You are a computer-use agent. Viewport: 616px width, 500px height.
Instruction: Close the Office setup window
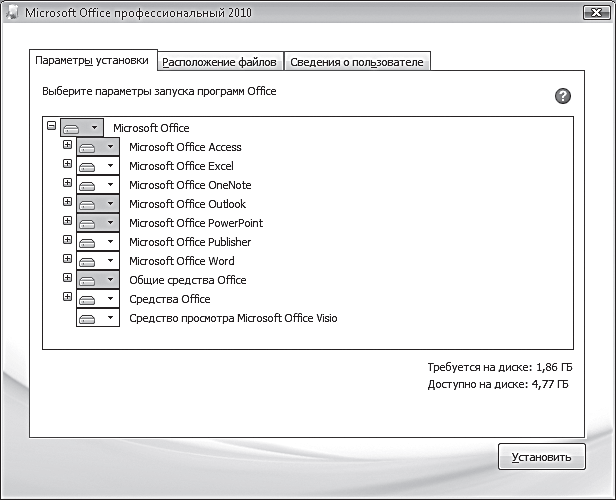[596, 13]
